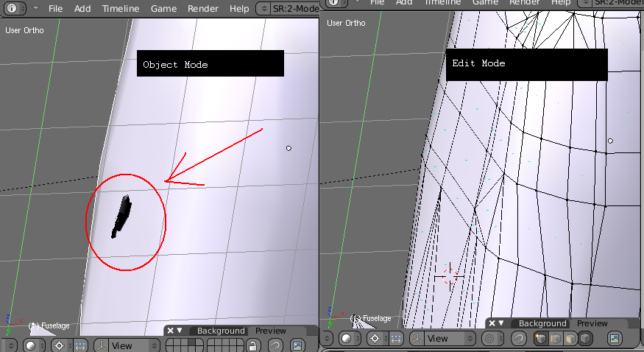Screen dimensions: 644x352
Task: Switch to Background tab in Object Mode viewport
Action: [221, 331]
